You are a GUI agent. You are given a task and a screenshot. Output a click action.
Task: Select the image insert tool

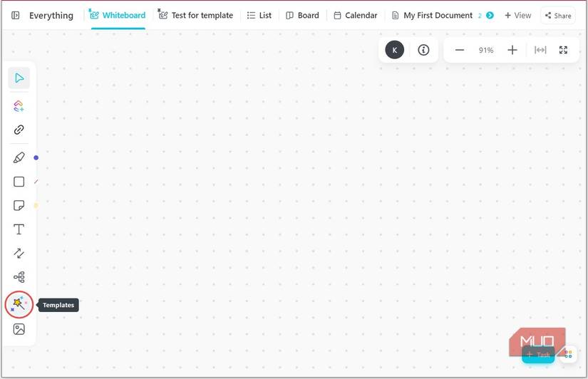click(x=19, y=329)
